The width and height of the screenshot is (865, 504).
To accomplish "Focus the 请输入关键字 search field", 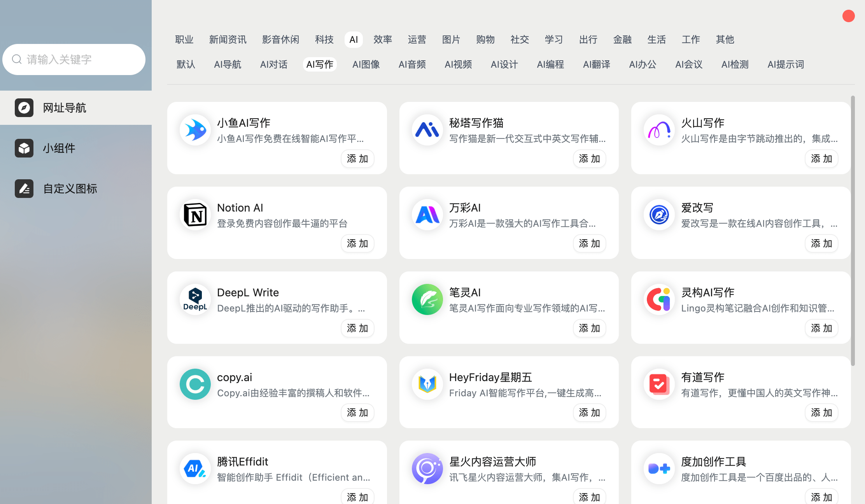I will tap(74, 59).
